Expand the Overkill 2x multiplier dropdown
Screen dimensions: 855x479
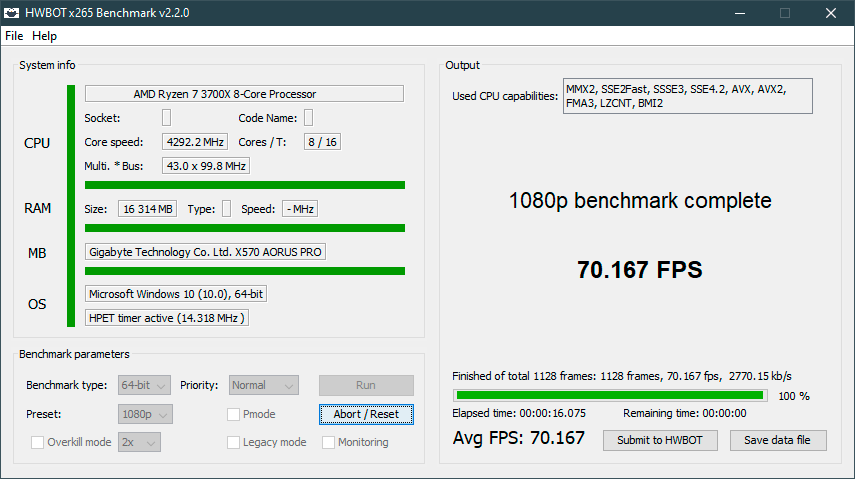pos(140,442)
